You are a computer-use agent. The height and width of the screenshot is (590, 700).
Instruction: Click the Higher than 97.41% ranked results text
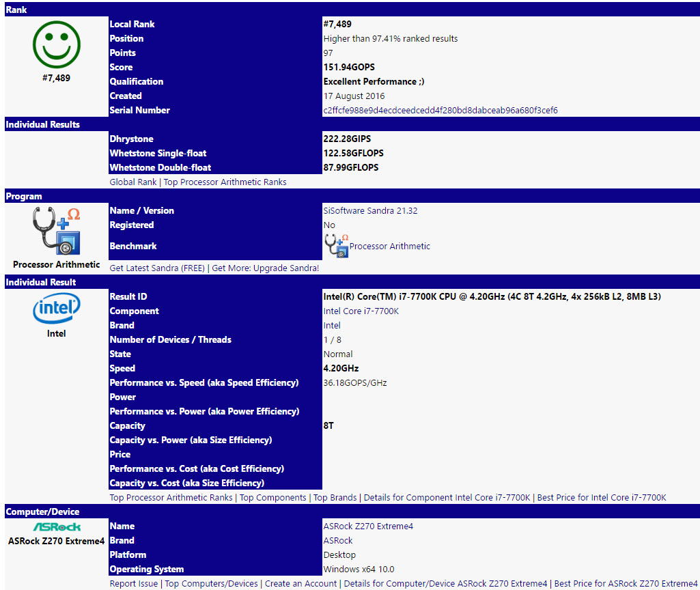coord(390,39)
